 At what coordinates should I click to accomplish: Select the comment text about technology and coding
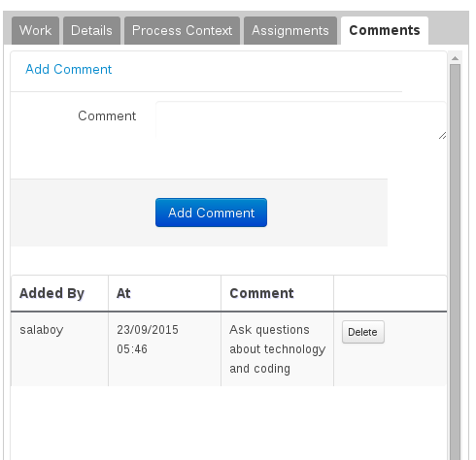point(277,349)
